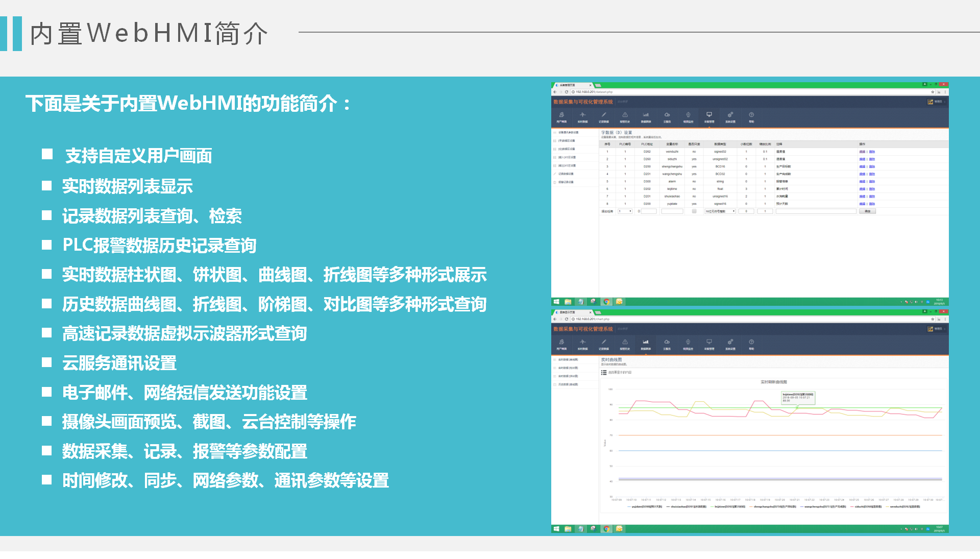980x559 pixels.
Task: Click Chrome icon in the lower window's taskbar
Action: (606, 529)
